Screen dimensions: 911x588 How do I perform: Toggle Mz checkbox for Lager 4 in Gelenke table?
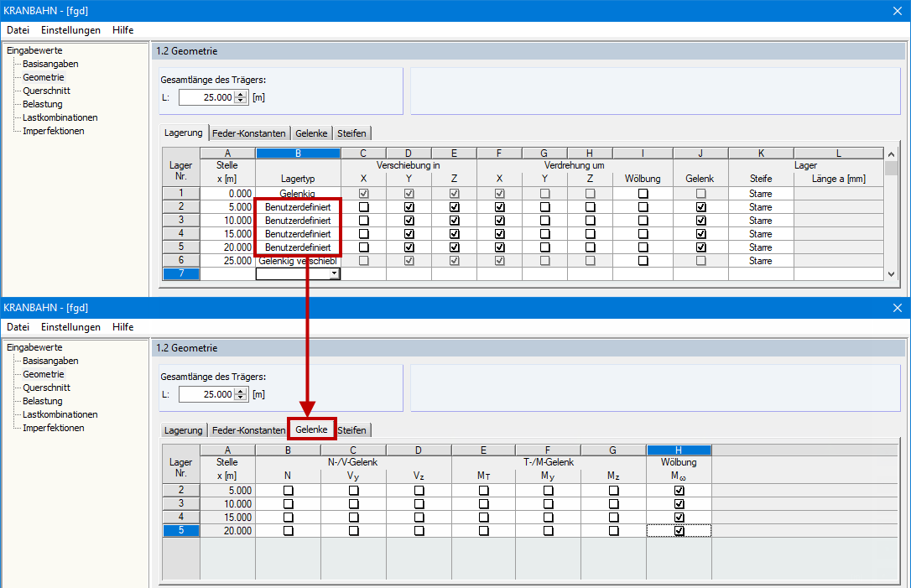614,517
